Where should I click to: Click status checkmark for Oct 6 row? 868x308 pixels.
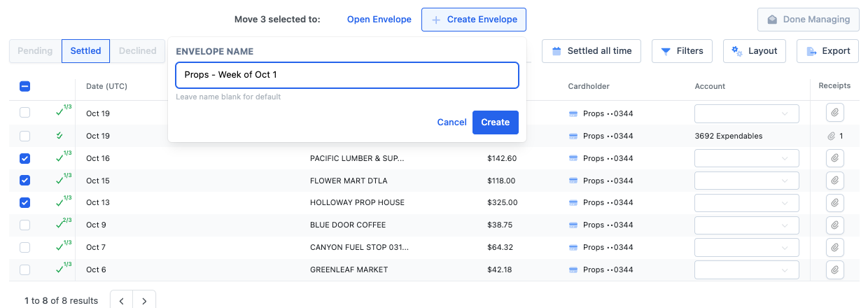pos(64,269)
